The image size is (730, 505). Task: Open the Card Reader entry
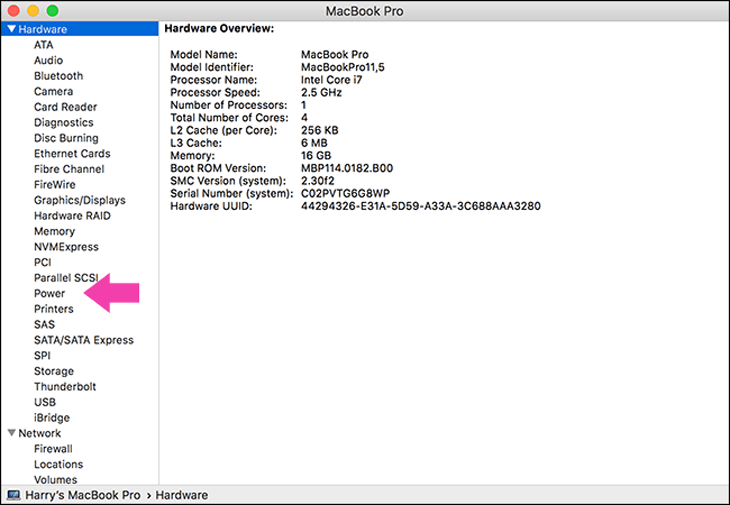click(66, 107)
